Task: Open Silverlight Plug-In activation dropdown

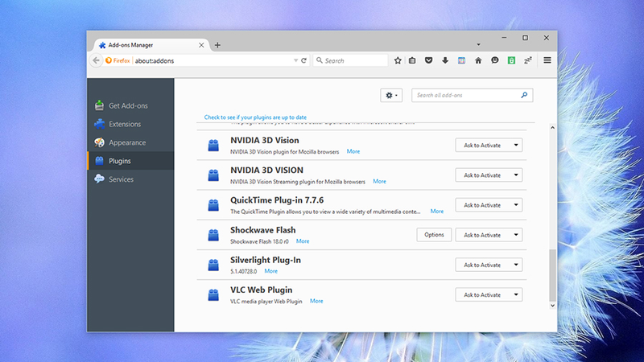Action: pyautogui.click(x=489, y=265)
